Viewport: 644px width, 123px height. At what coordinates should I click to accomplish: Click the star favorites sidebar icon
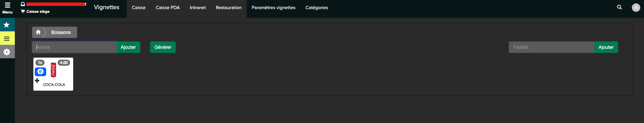coord(7,25)
